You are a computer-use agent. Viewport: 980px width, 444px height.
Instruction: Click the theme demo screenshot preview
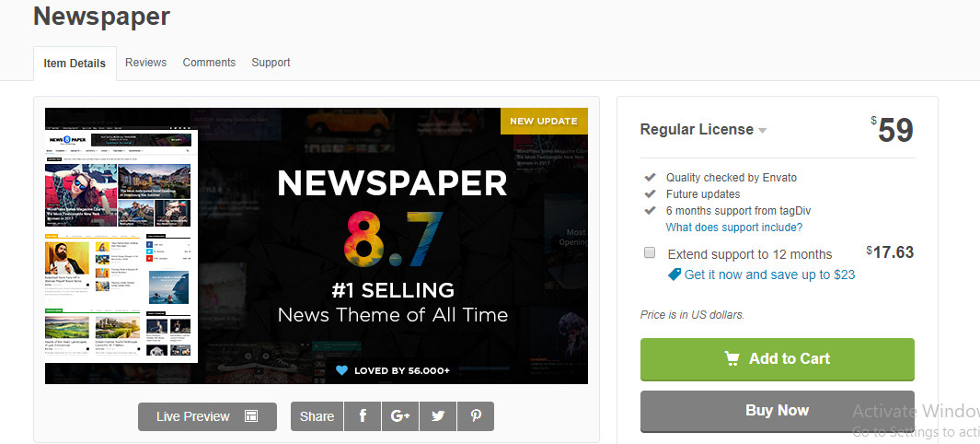[x=121, y=246]
